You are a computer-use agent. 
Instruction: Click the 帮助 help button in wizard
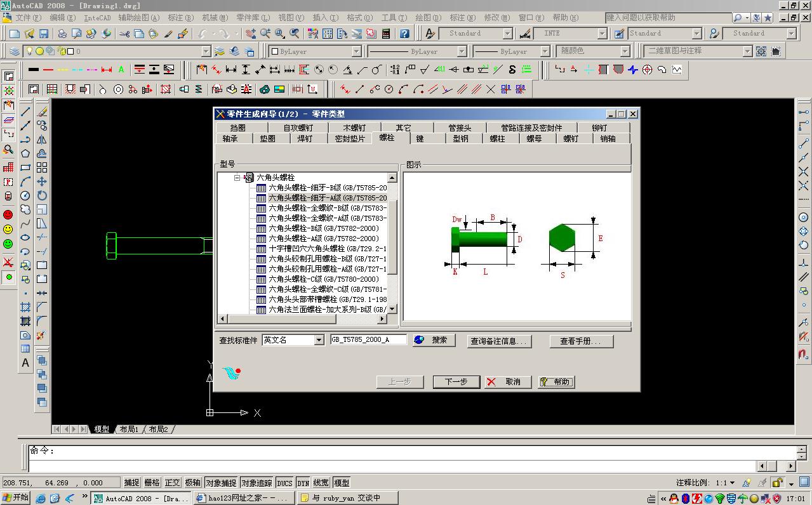pos(557,382)
